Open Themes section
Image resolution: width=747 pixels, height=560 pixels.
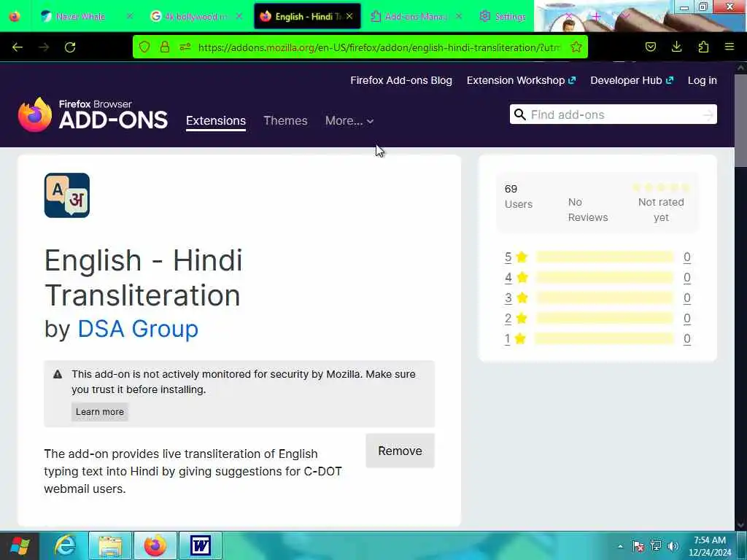point(285,120)
